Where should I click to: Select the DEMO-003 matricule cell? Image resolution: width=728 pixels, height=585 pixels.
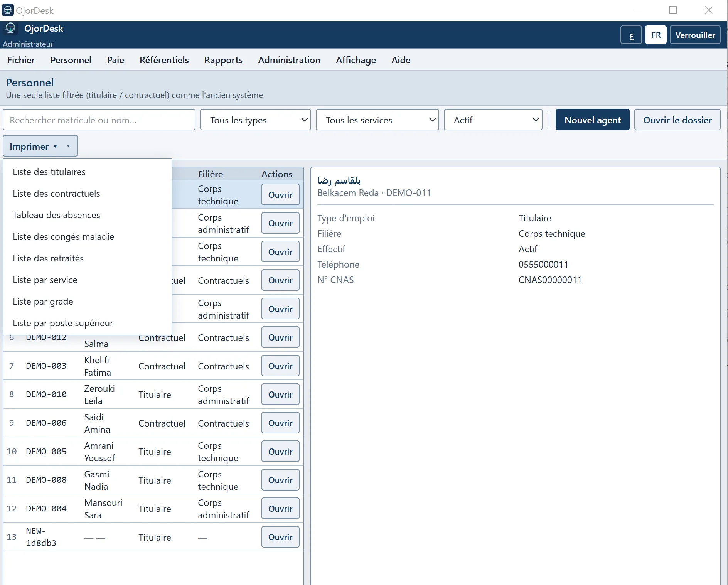click(46, 366)
